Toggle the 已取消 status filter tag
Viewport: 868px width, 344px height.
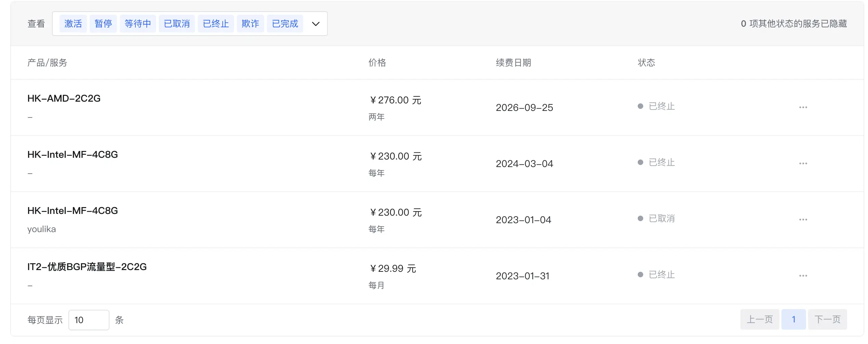[177, 24]
